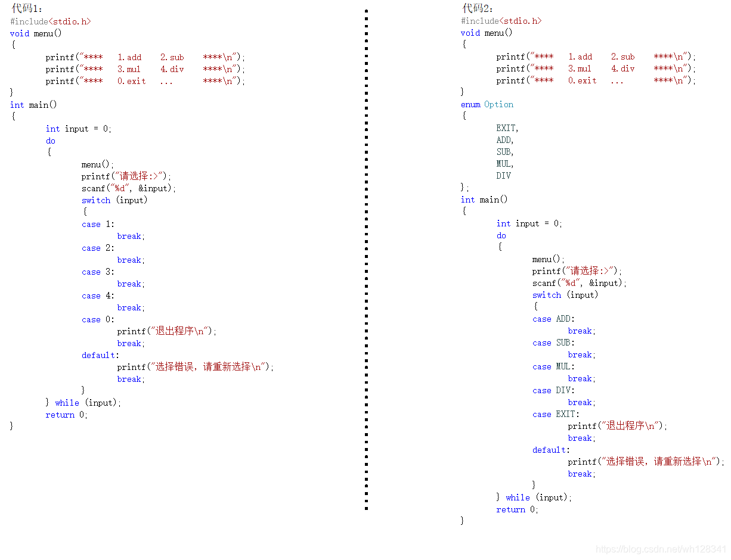Viewport: 731px width, 560px height.
Task: Click the '1.add 2.sub' printf line in 代码1
Action: [145, 57]
